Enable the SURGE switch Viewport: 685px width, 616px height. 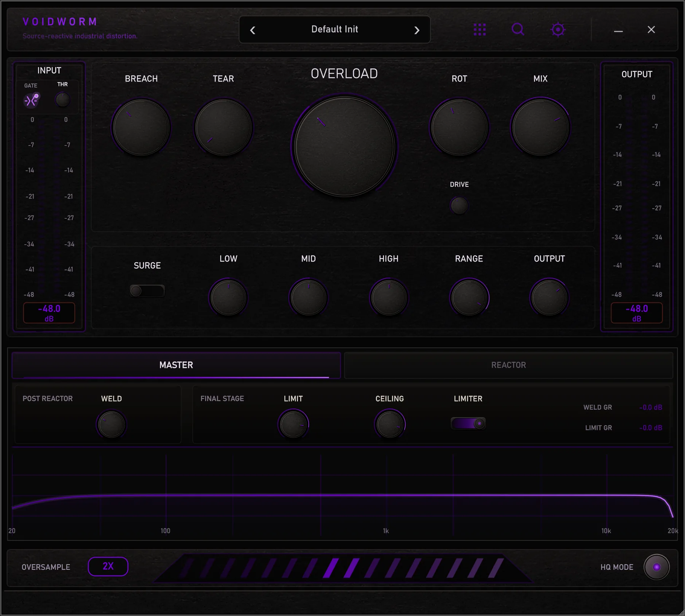147,291
